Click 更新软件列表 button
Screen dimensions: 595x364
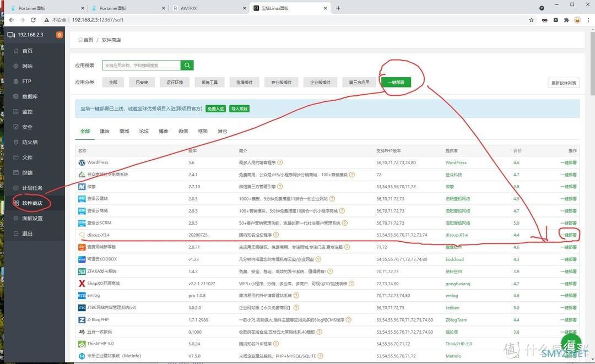[564, 83]
